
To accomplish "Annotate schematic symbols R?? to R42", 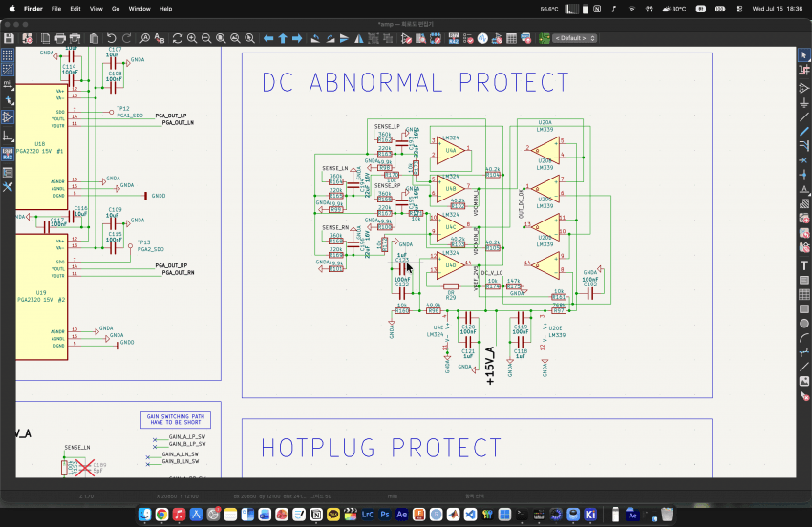I will coord(454,38).
